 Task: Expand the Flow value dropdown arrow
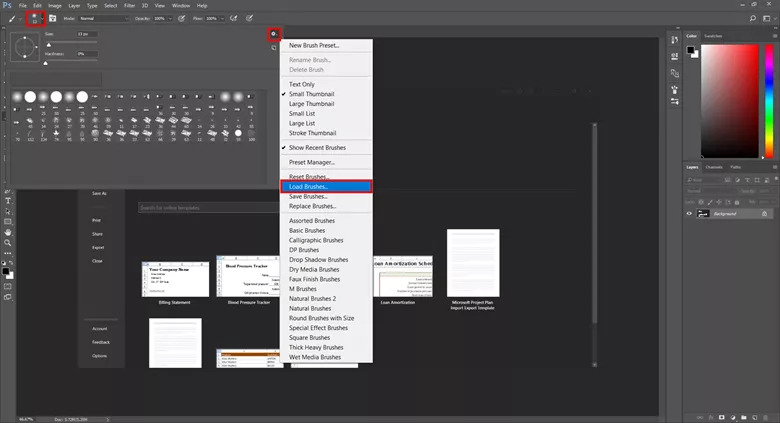pyautogui.click(x=222, y=18)
